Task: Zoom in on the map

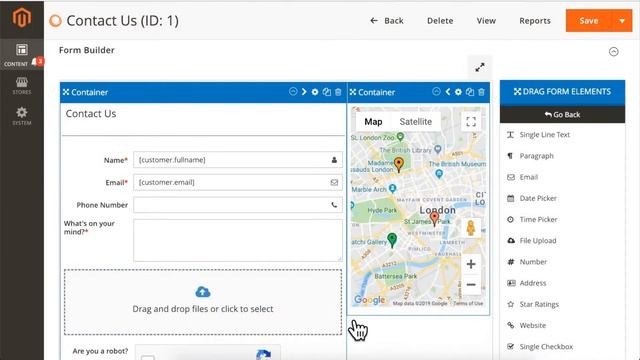Action: pos(471,264)
